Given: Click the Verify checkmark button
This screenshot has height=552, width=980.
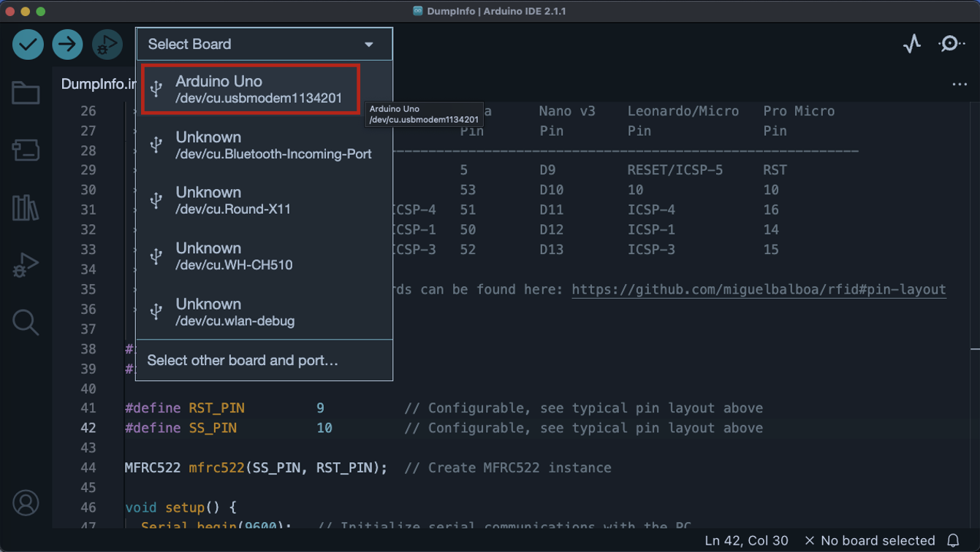Looking at the screenshot, I should (28, 45).
